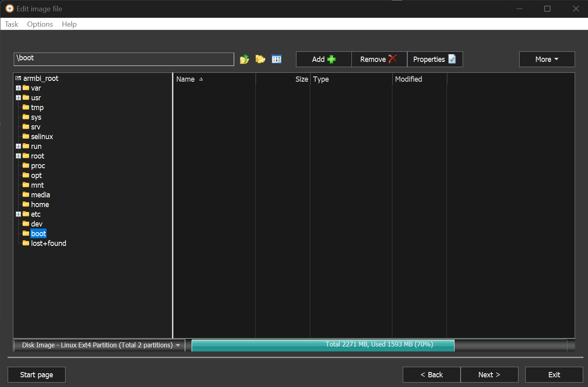Image resolution: width=588 pixels, height=387 pixels.
Task: Sort file list by Name column
Action: (x=214, y=79)
